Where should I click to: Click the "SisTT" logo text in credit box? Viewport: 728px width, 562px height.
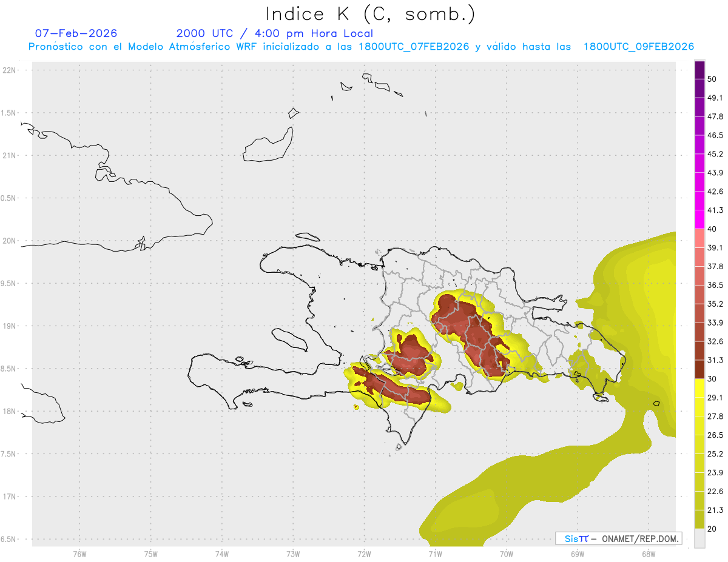click(576, 538)
